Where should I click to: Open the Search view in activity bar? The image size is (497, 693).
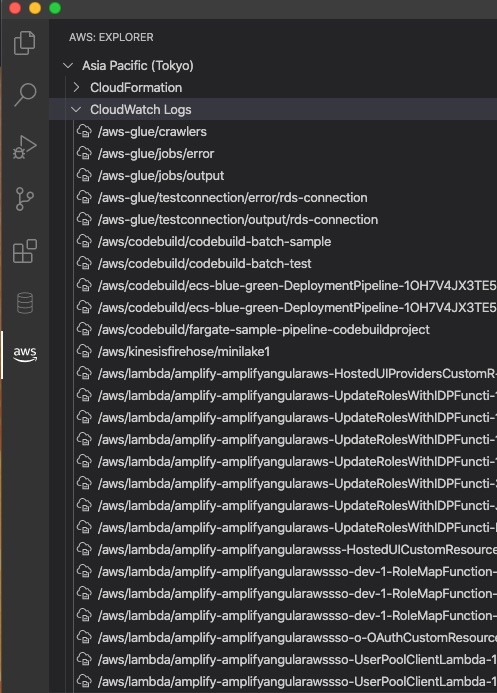point(25,94)
